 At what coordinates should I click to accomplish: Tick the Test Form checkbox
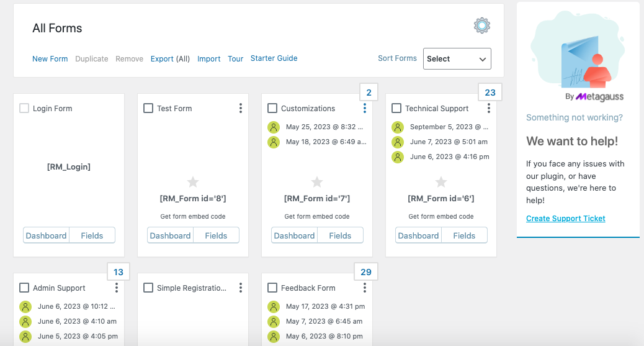[148, 108]
